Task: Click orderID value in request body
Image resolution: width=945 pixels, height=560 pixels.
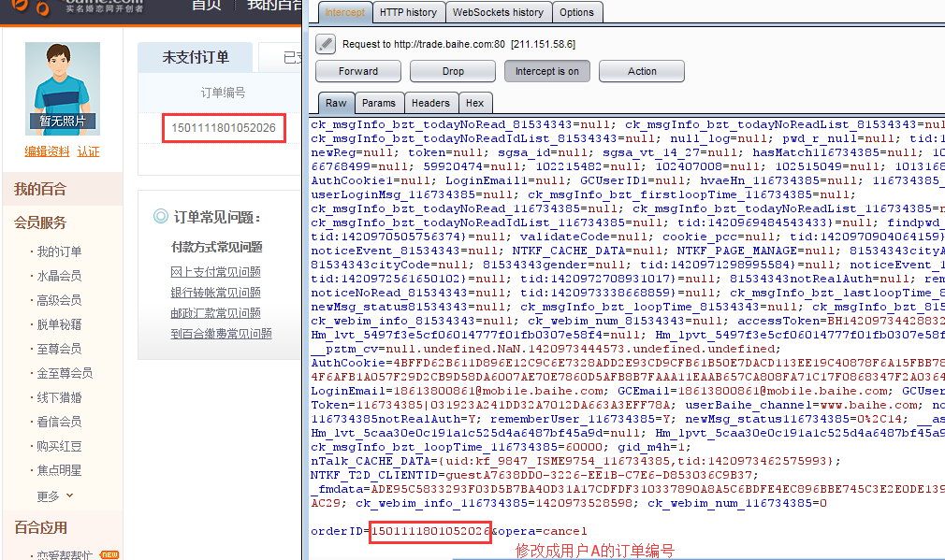Action: [x=430, y=531]
